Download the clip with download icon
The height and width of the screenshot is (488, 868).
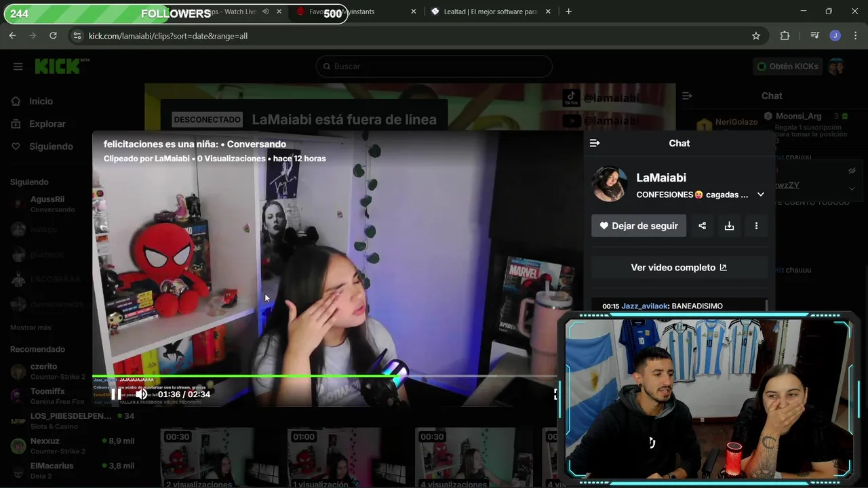[730, 226]
